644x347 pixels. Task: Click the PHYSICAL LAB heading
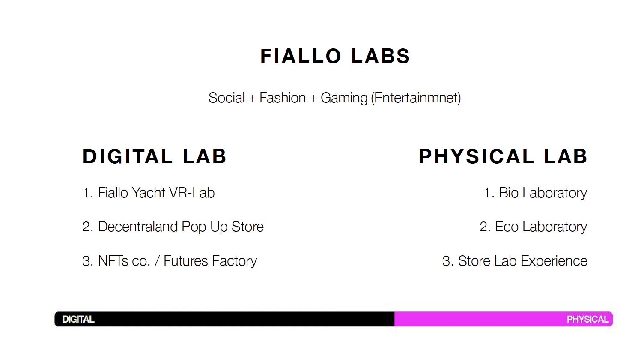pos(503,156)
